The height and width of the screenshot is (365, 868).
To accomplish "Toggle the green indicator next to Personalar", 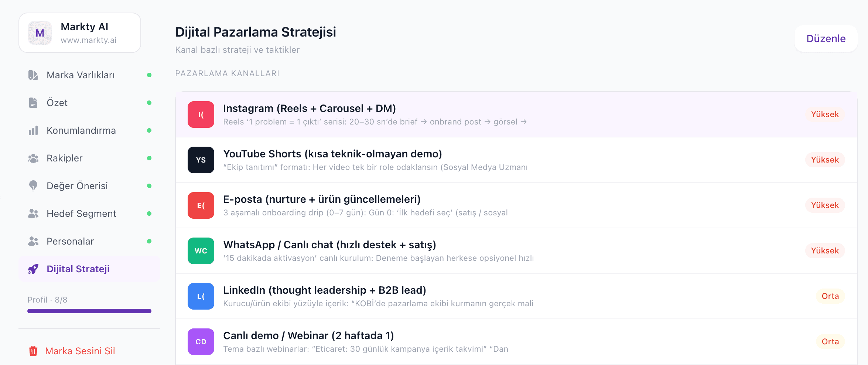I will [x=149, y=241].
